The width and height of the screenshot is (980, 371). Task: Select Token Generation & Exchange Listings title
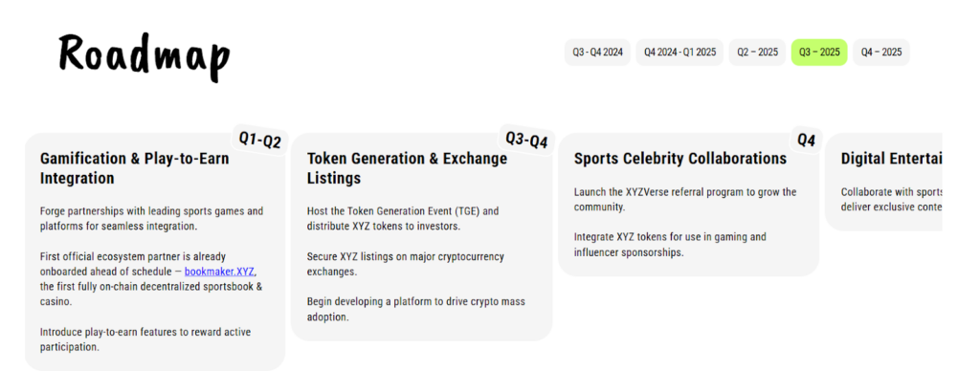[x=407, y=168]
